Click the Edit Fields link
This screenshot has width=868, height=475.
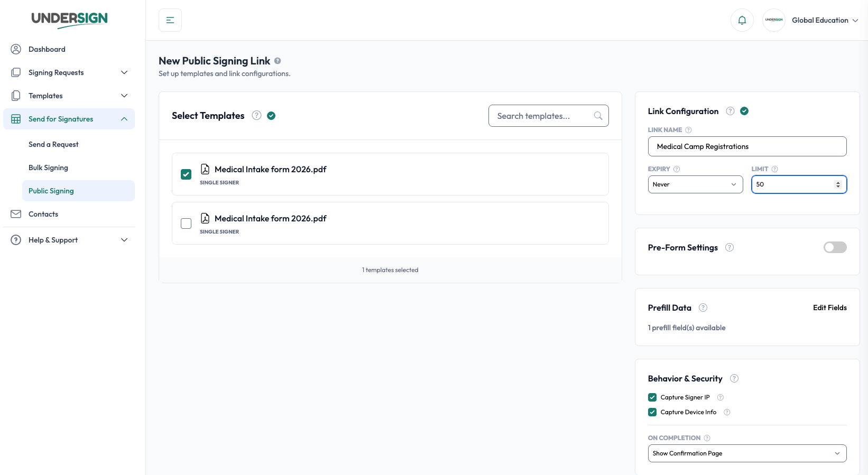(830, 308)
